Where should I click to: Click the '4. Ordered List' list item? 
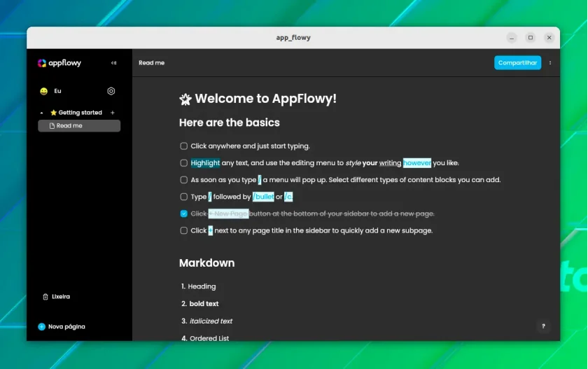[205, 338]
